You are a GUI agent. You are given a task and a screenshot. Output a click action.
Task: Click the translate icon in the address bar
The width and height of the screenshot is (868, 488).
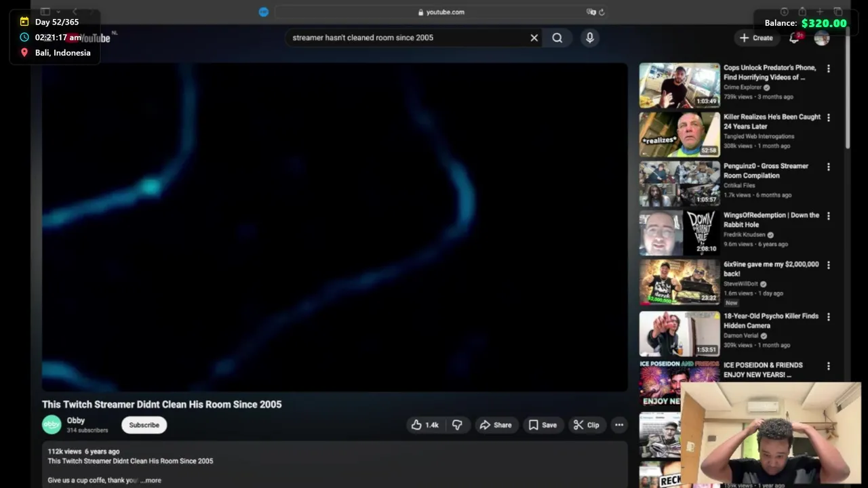(x=591, y=12)
